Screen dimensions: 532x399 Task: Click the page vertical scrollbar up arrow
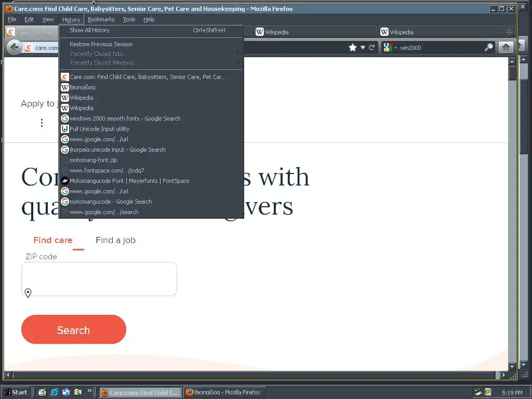(x=512, y=61)
